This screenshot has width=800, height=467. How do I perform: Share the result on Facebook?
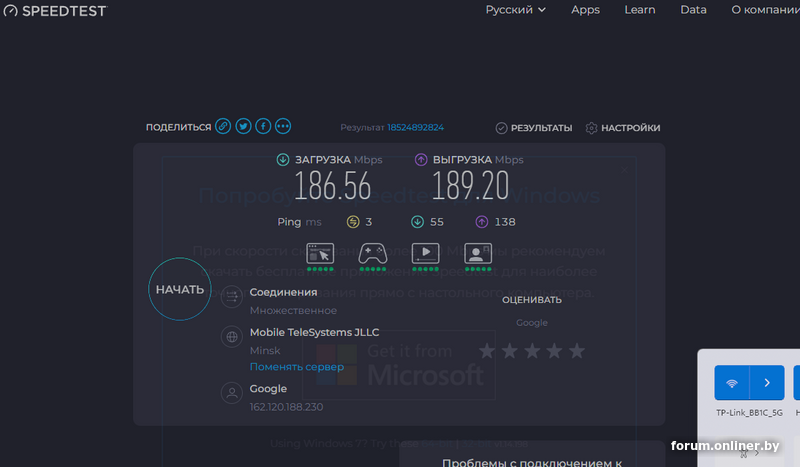tap(263, 127)
